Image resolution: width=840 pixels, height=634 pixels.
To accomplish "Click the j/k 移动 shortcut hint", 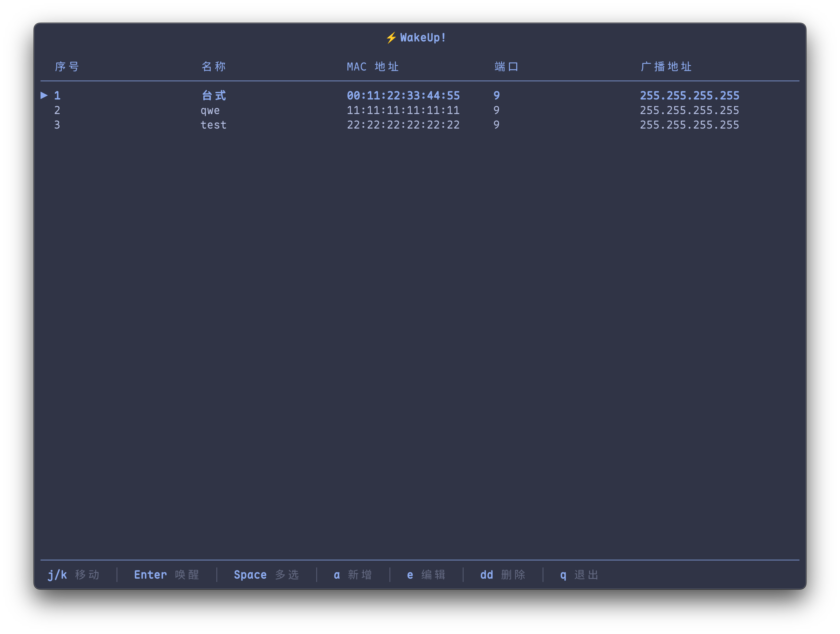I will tap(74, 575).
